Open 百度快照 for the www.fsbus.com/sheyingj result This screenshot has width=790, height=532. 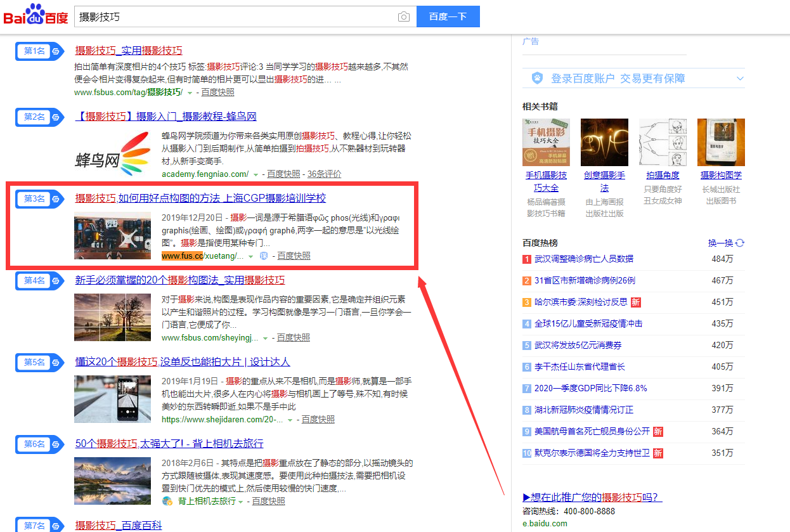pyautogui.click(x=294, y=338)
